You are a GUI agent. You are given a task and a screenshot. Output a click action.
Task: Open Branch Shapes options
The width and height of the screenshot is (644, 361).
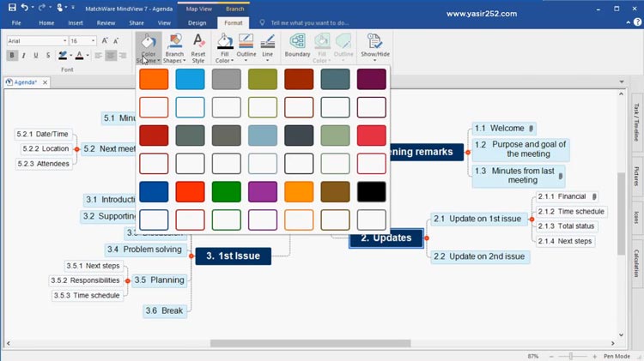[x=174, y=48]
